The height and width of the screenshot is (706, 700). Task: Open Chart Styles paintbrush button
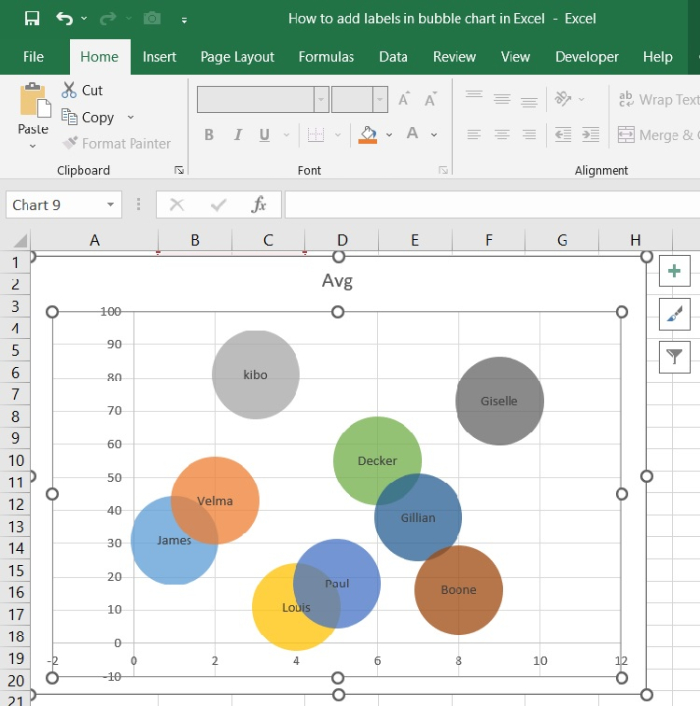pos(674,314)
